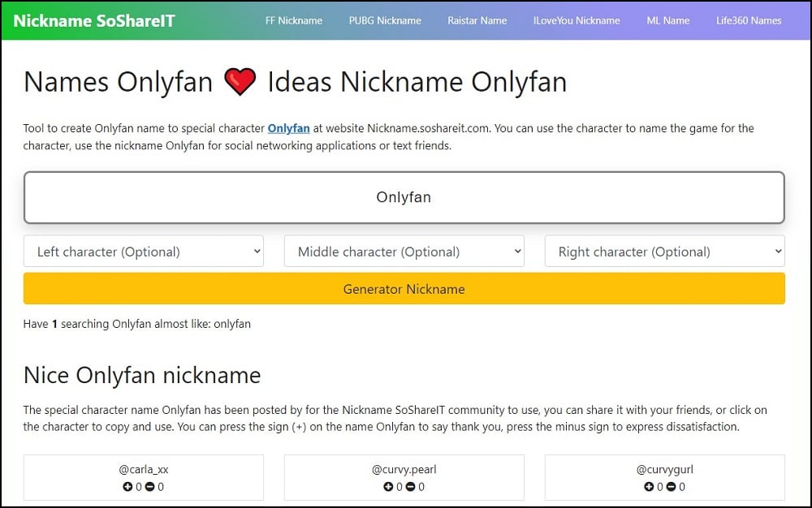The height and width of the screenshot is (508, 812).
Task: Click the minus icon under @curvygurl
Action: [671, 487]
